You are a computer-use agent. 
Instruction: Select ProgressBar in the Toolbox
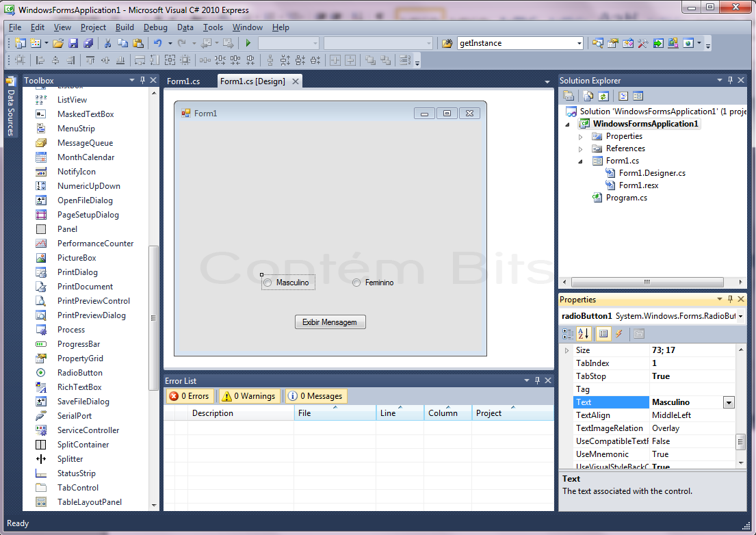pos(79,344)
